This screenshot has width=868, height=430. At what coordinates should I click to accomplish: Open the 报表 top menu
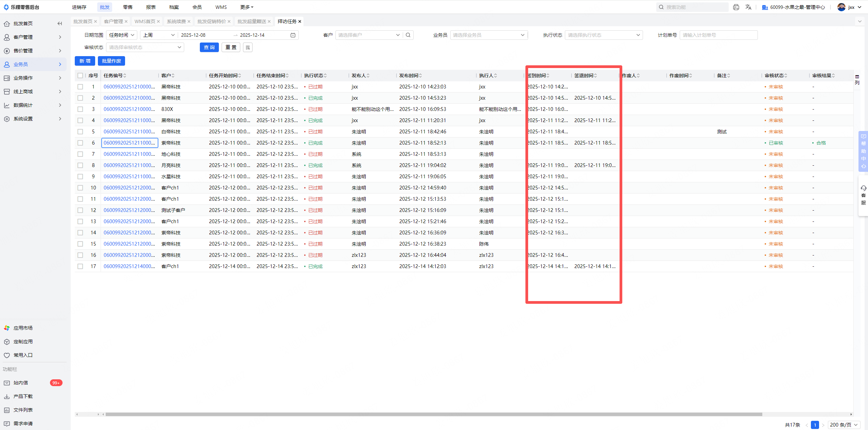(x=151, y=7)
